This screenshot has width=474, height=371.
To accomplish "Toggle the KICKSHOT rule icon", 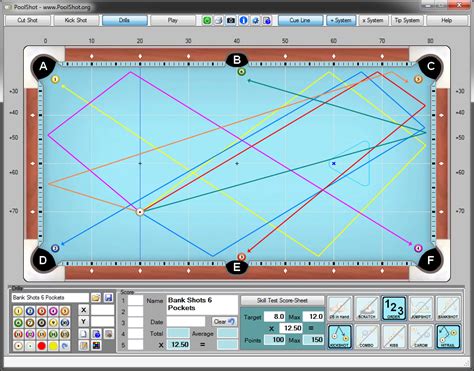I will tap(340, 337).
